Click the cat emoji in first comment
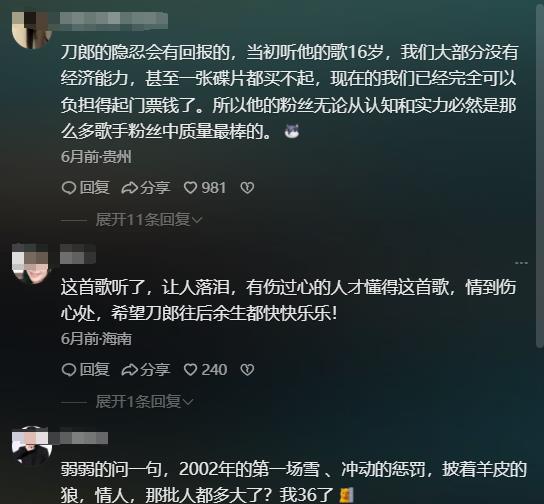Image resolution: width=544 pixels, height=504 pixels. tap(291, 131)
